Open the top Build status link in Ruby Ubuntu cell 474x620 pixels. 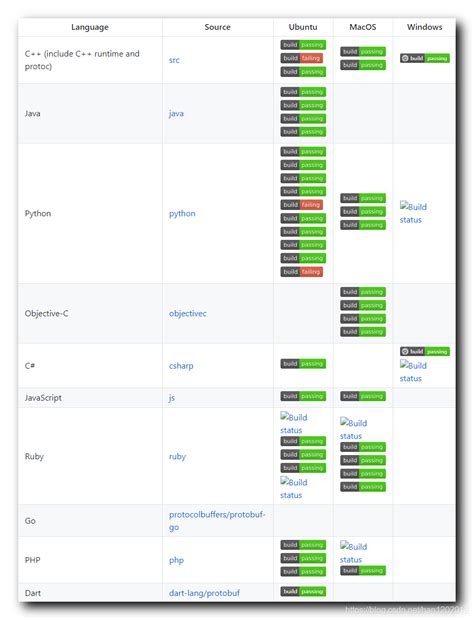click(294, 423)
